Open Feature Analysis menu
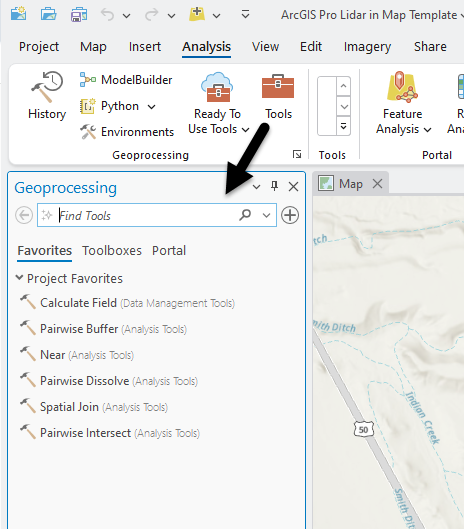This screenshot has width=464, height=529. click(x=403, y=103)
